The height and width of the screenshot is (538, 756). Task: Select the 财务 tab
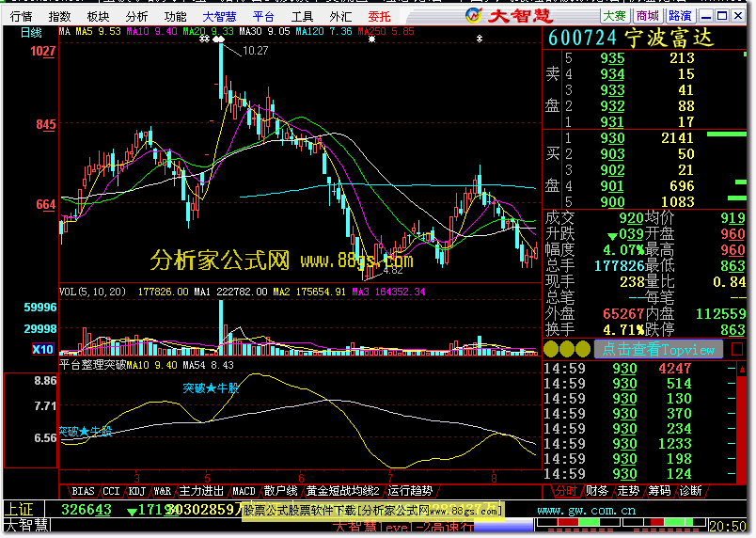coord(597,491)
